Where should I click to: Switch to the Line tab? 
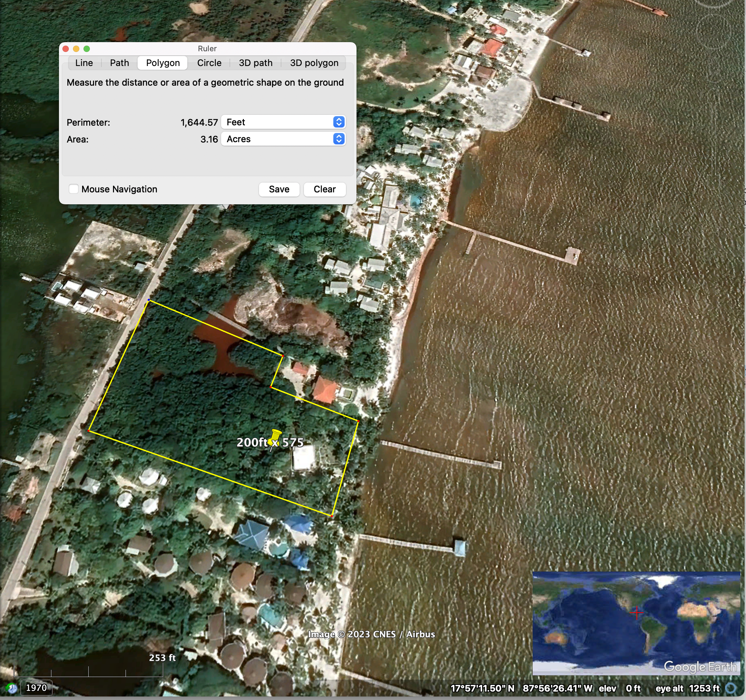84,63
